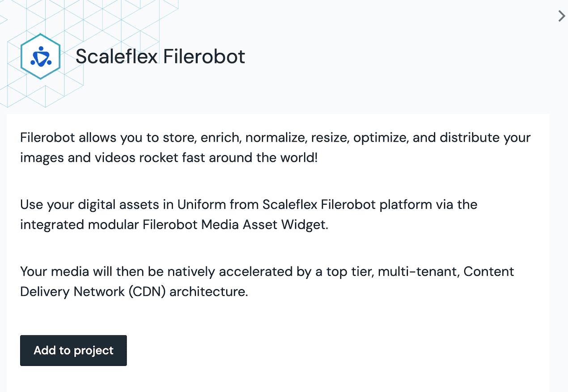Click the line starting "Your media will then"
Screen dimensions: 568x392
[267, 272]
